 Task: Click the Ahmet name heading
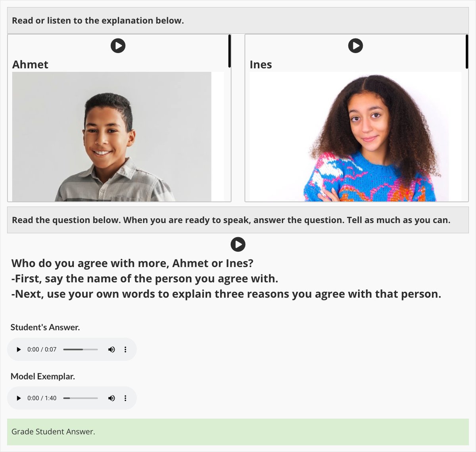30,65
